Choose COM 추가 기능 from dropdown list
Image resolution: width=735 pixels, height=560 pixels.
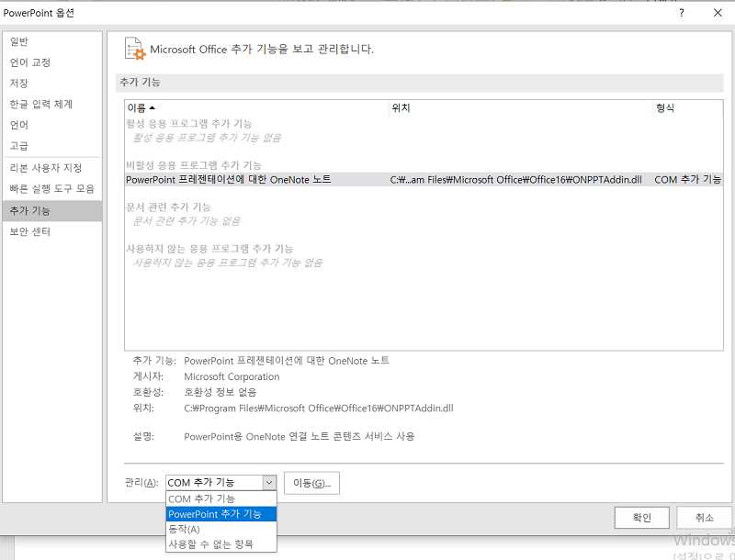[x=221, y=499]
